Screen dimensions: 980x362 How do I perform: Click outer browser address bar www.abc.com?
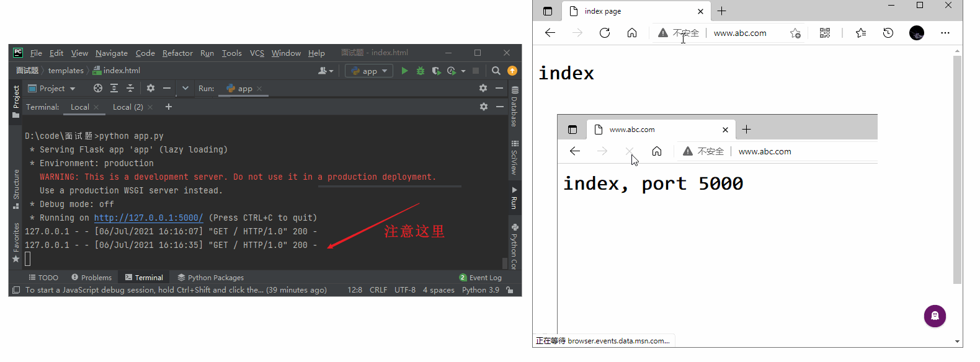point(740,33)
